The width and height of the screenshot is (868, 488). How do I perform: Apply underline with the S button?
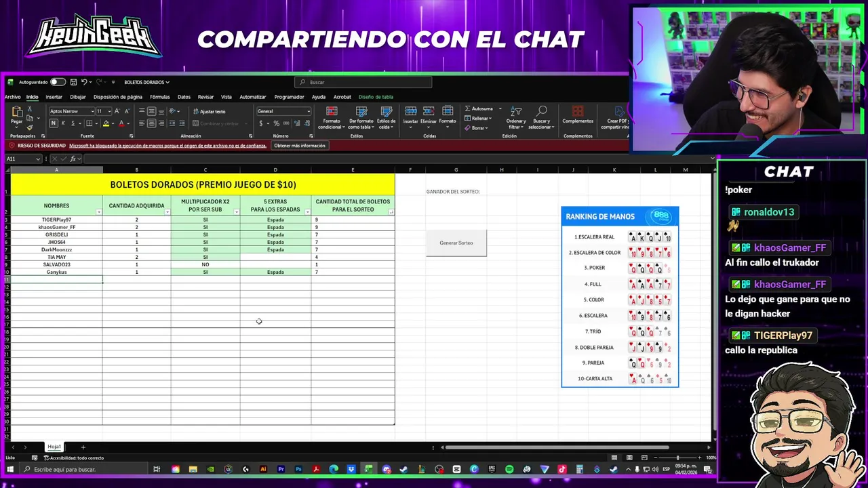(x=72, y=123)
